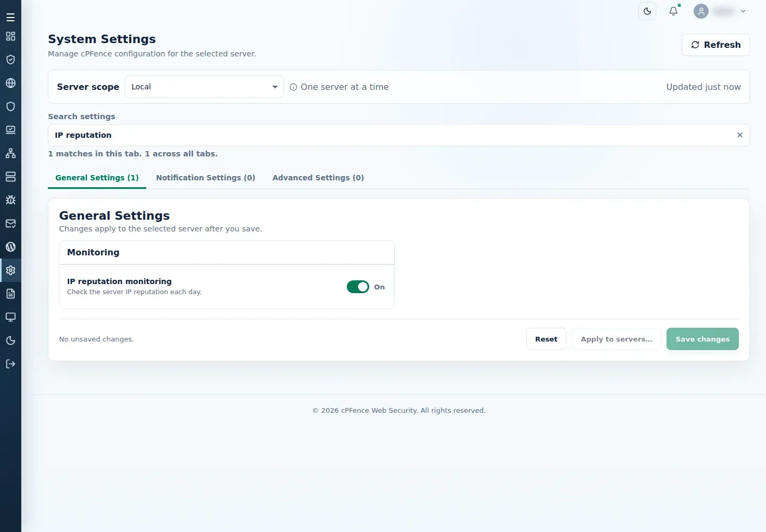
Task: Click the server stack sidebar icon
Action: pyautogui.click(x=11, y=177)
